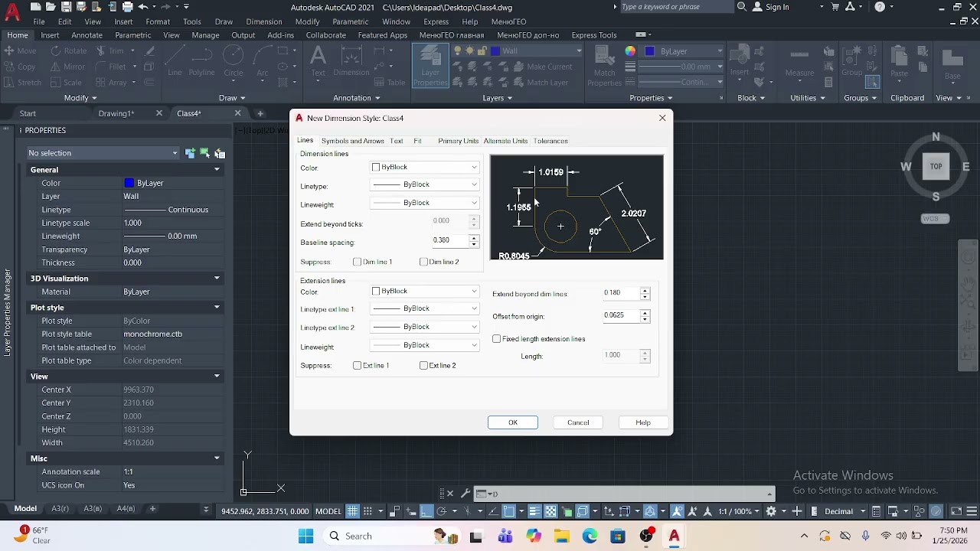
Task: Click the Baseline spacing field
Action: [450, 240]
